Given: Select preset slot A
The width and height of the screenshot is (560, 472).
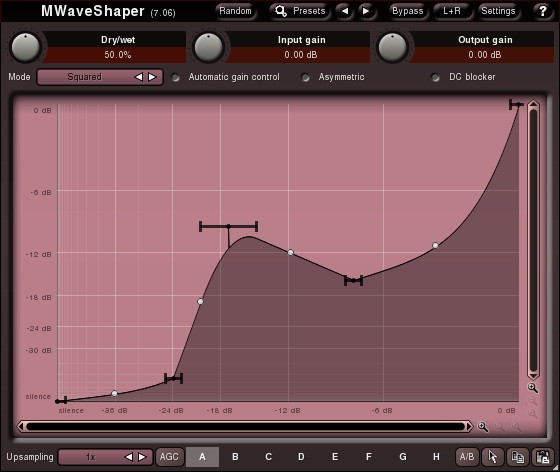Looking at the screenshot, I should point(202,457).
